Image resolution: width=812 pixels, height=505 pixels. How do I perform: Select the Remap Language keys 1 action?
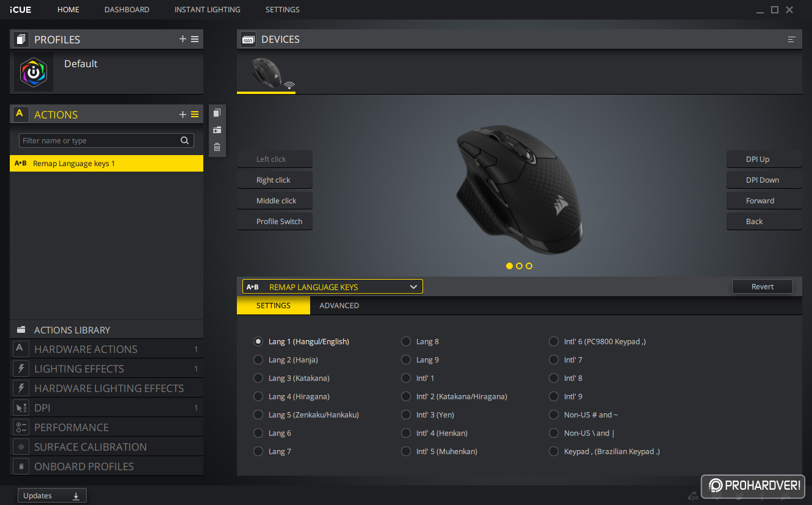pyautogui.click(x=106, y=164)
